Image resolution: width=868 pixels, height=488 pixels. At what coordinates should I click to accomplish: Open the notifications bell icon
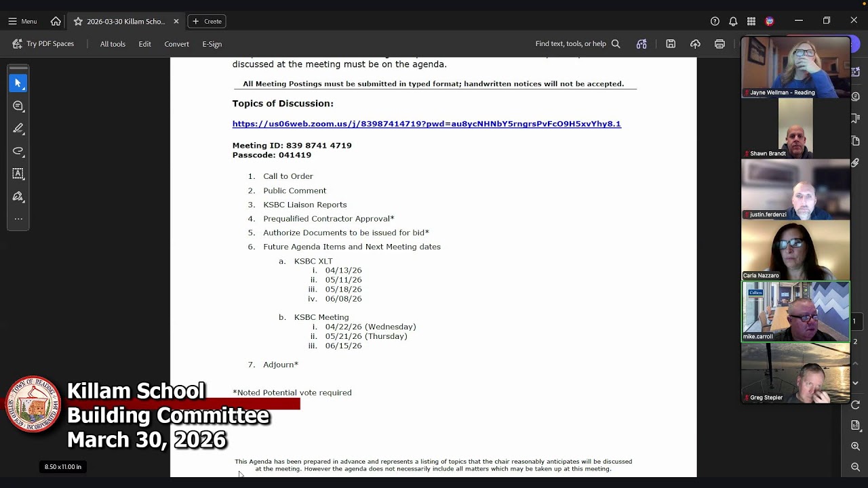click(x=733, y=21)
